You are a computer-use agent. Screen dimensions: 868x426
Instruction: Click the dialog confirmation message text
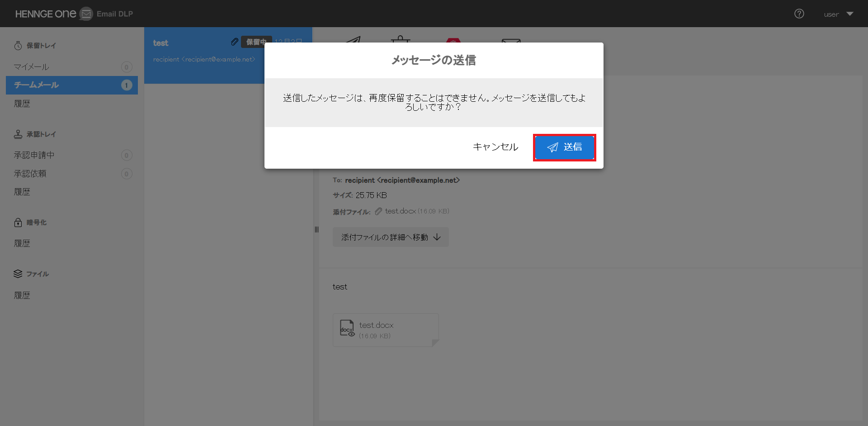coord(434,102)
